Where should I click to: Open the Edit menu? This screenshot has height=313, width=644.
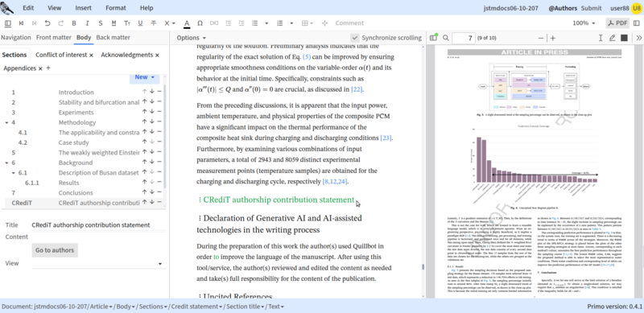point(28,8)
